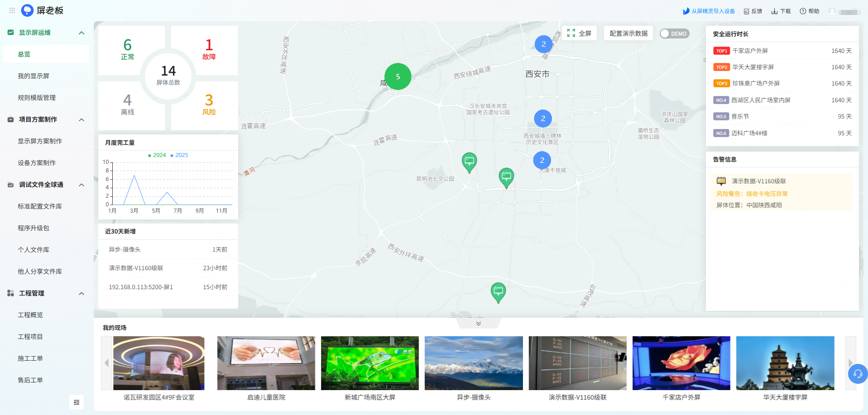The height and width of the screenshot is (415, 868).
Task: Click the 异步-摄像头 row in 近30天新增
Action: coord(168,249)
